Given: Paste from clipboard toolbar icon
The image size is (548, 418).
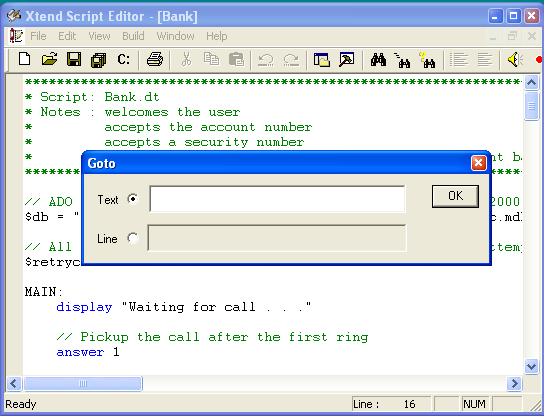Looking at the screenshot, I should [236, 59].
